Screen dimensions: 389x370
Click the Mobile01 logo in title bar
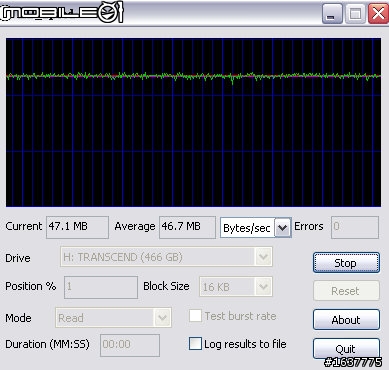pos(62,12)
